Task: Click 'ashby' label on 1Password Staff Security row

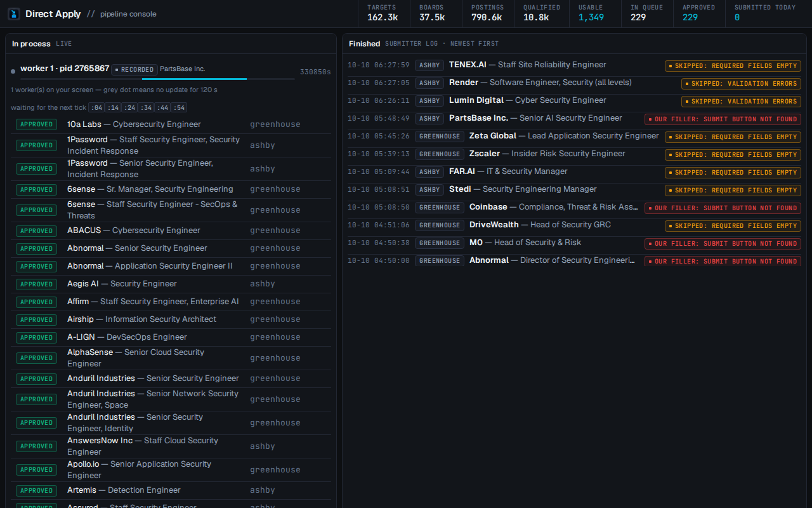Action: click(263, 145)
